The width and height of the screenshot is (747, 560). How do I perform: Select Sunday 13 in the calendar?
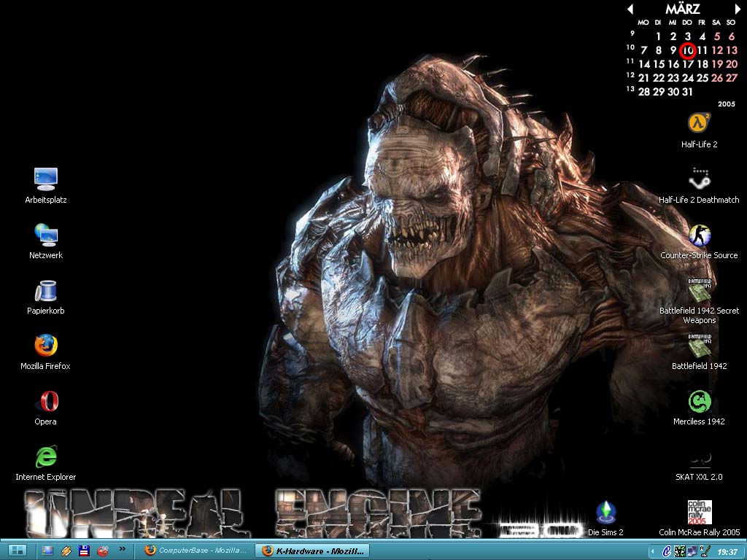(x=732, y=50)
